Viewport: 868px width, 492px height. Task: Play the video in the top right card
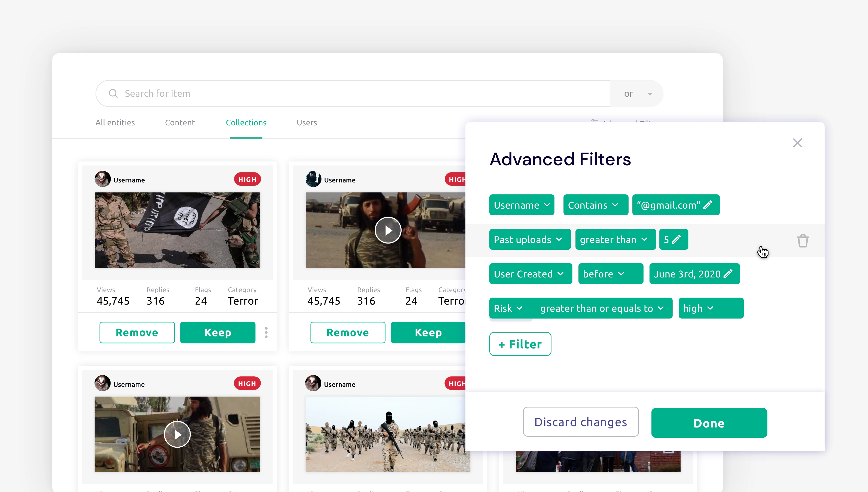[388, 230]
